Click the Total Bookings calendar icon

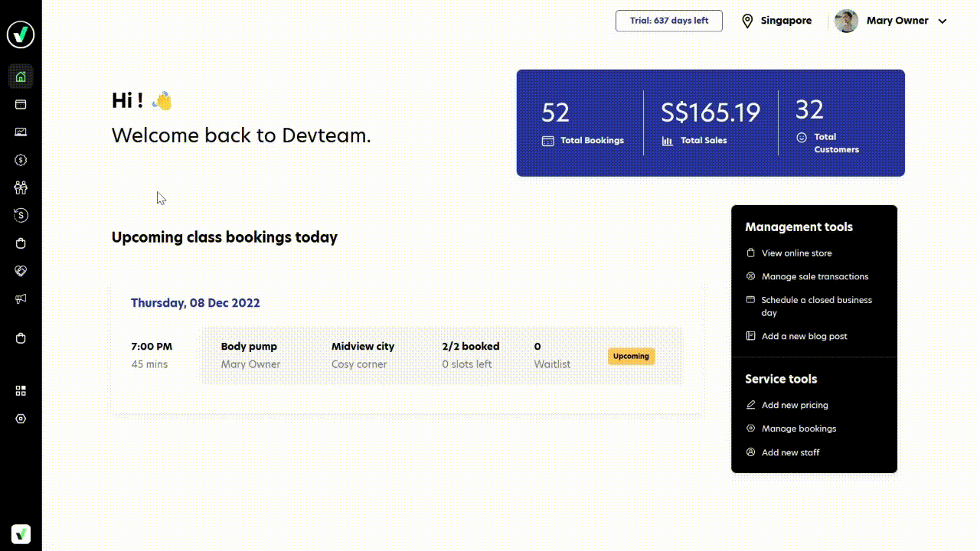click(x=547, y=141)
